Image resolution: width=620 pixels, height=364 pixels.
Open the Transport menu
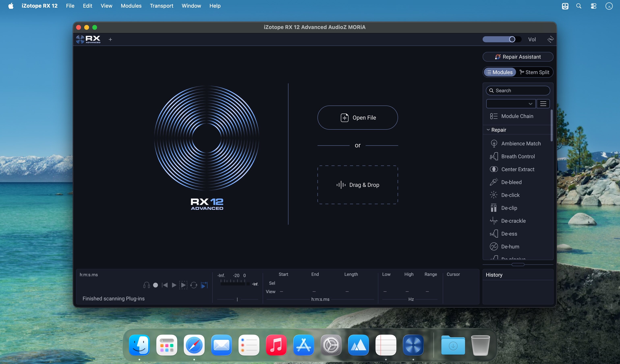pyautogui.click(x=161, y=6)
